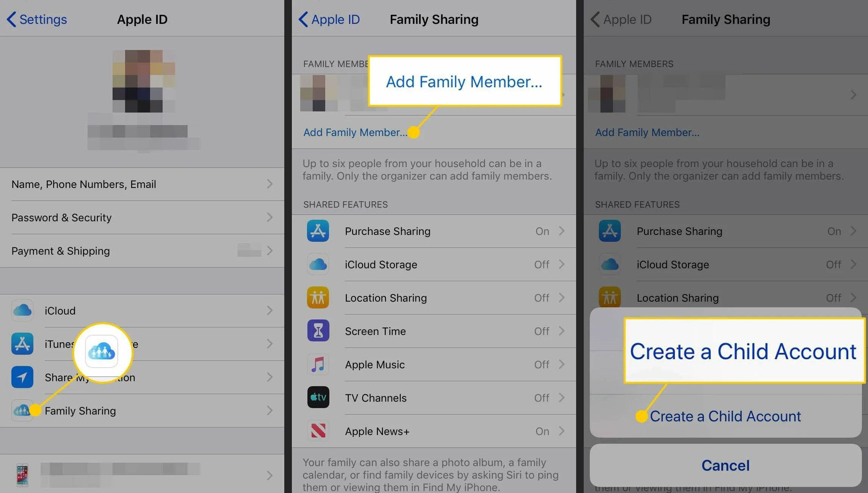Expand Payment & Shipping chevron

tap(269, 251)
